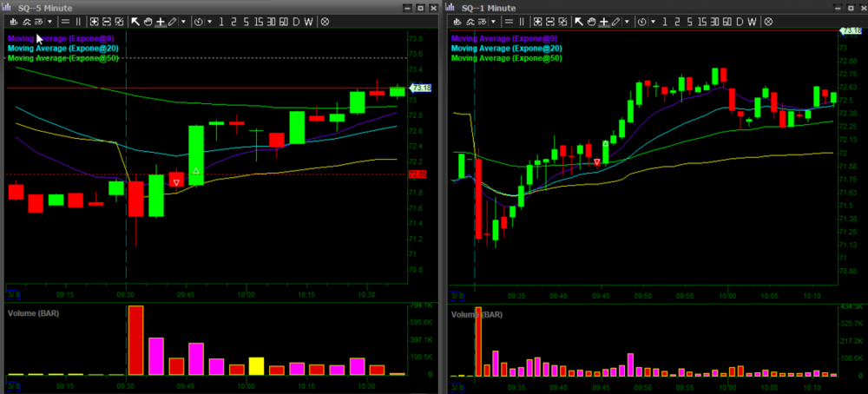Select the green Moving Average (Expone@50) label, right chart

pyautogui.click(x=507, y=58)
